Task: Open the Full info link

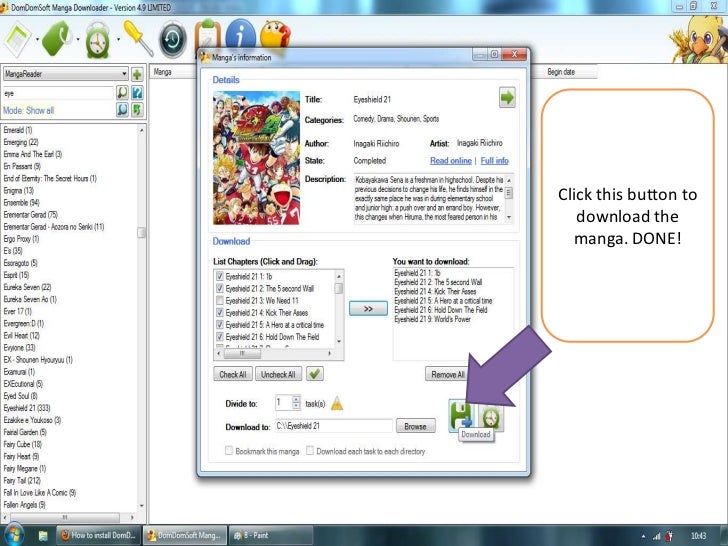Action: tap(494, 161)
